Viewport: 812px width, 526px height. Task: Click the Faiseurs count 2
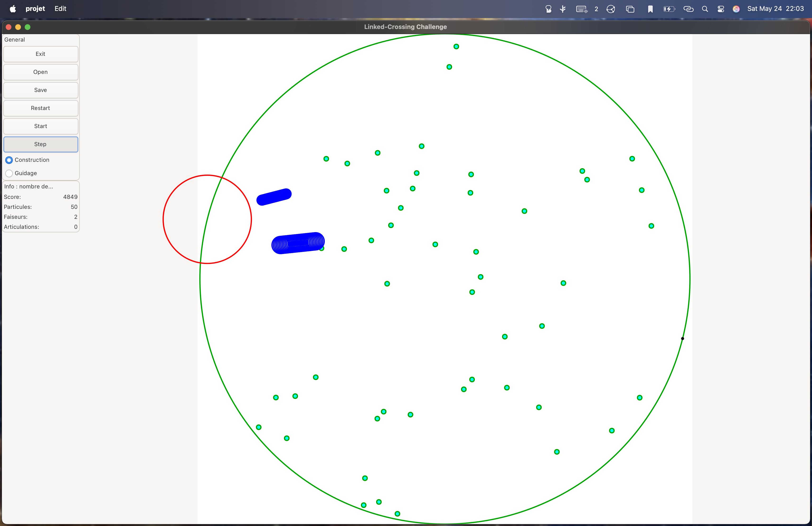click(76, 217)
